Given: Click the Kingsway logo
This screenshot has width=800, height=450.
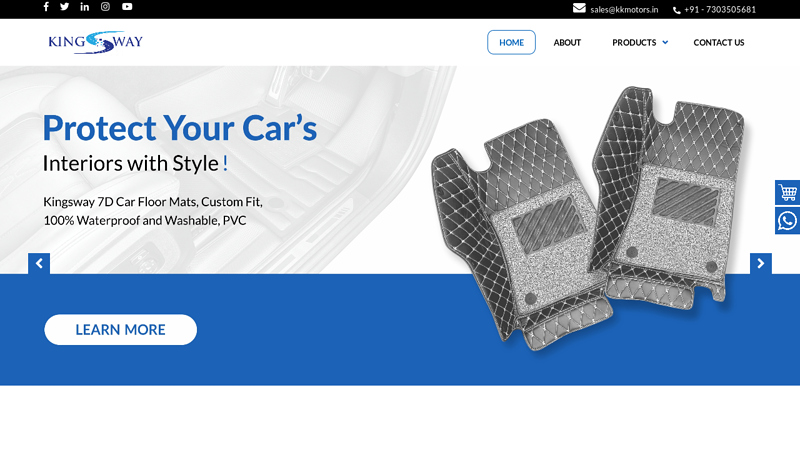Looking at the screenshot, I should point(95,42).
